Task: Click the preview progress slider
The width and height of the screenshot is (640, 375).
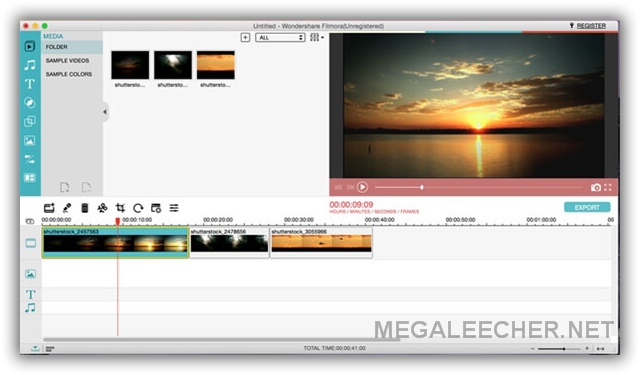Action: click(x=479, y=187)
